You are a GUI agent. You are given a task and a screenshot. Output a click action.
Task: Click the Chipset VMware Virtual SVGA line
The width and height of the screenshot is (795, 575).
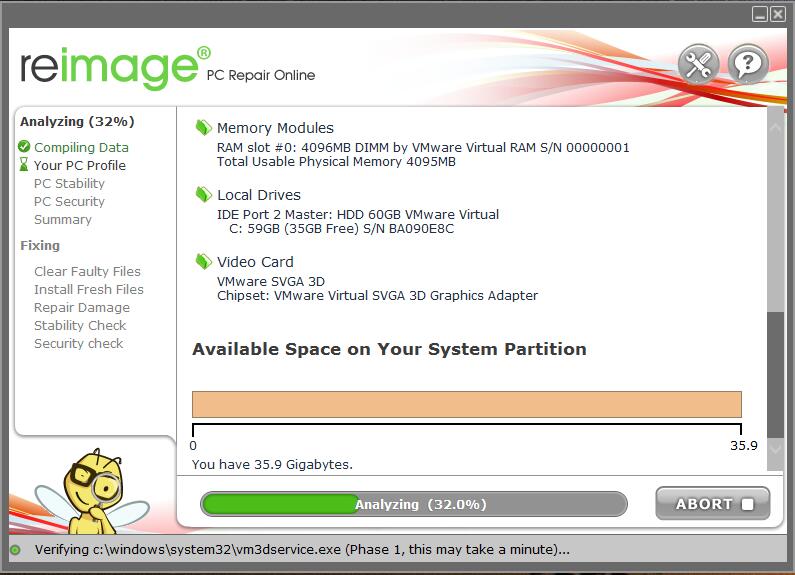[x=377, y=296]
